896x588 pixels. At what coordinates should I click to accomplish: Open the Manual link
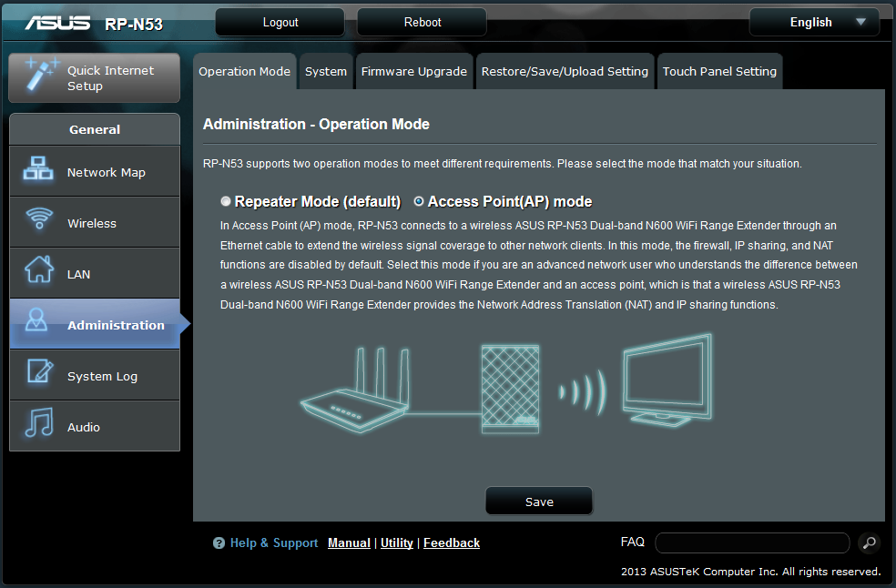[349, 542]
